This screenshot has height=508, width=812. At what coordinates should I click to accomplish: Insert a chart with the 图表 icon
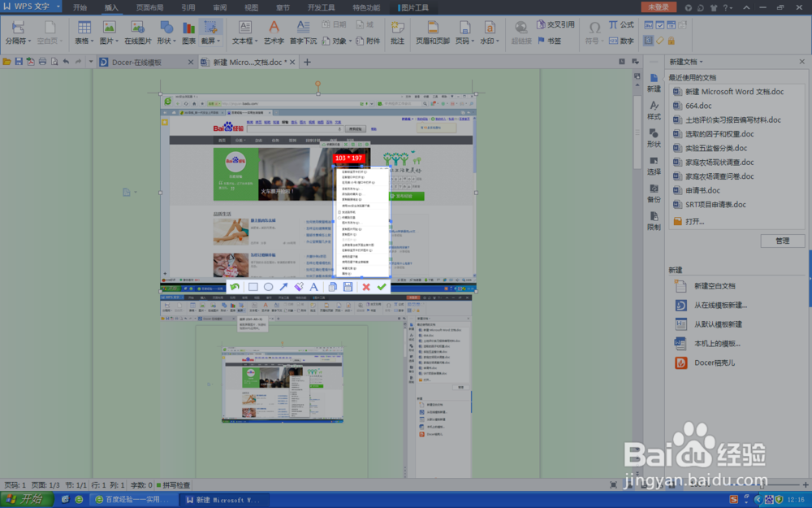(189, 33)
